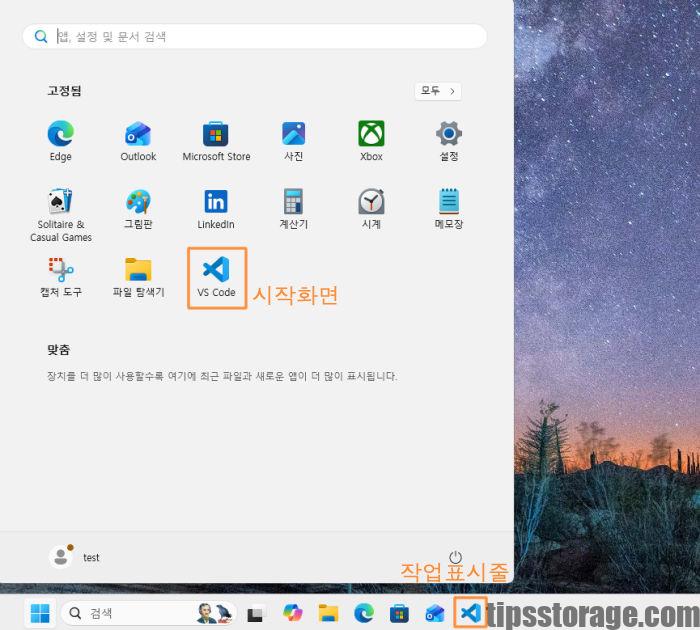This screenshot has height=630, width=700.
Task: Open VS Code from the taskbar
Action: pyautogui.click(x=471, y=613)
